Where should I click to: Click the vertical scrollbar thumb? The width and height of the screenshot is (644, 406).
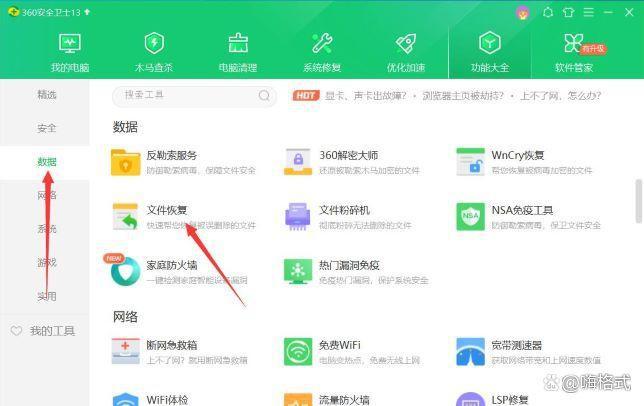tap(638, 201)
